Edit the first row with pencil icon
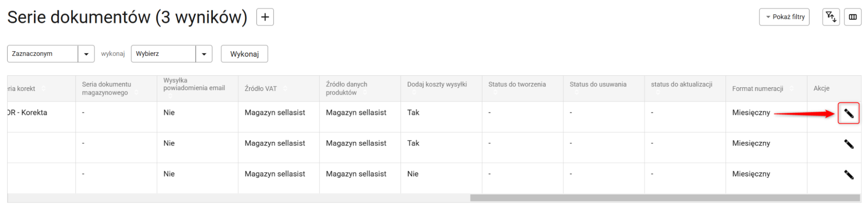Viewport: 868px width, 209px height. pos(848,114)
